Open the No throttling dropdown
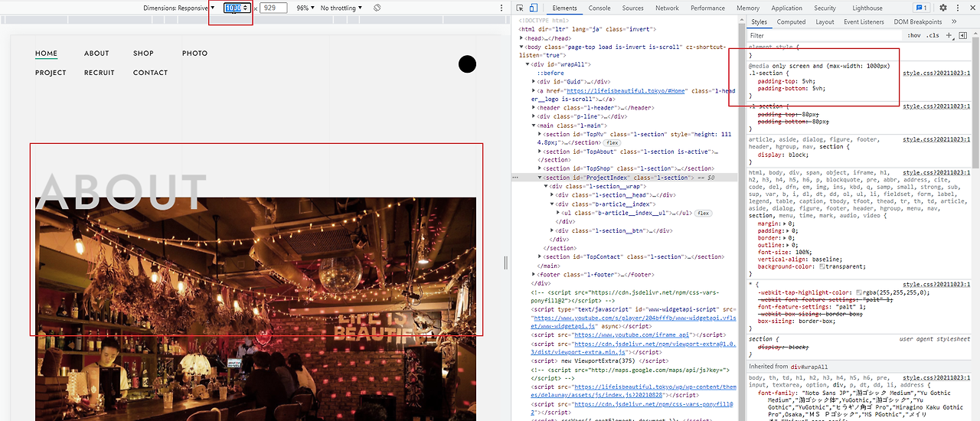 coord(341,8)
